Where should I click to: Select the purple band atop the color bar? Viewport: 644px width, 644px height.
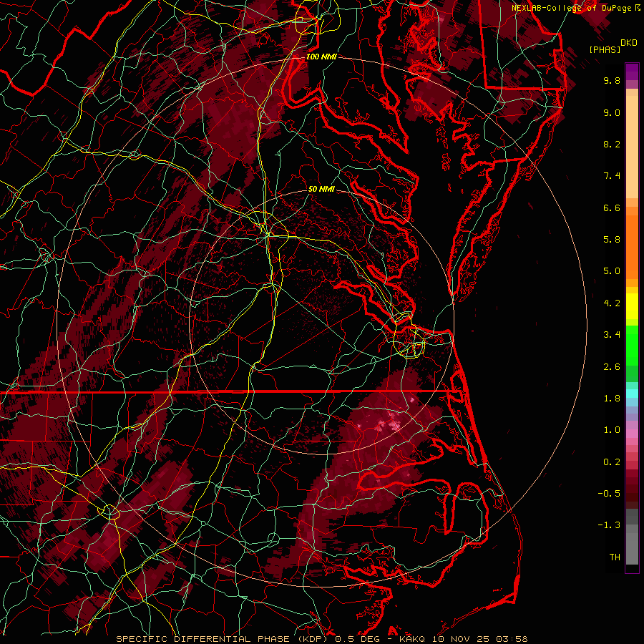[x=632, y=72]
